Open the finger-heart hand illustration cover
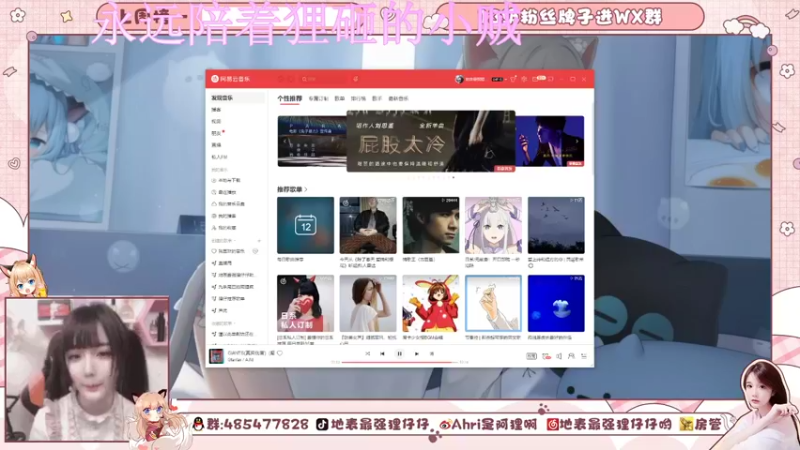 pos(493,304)
